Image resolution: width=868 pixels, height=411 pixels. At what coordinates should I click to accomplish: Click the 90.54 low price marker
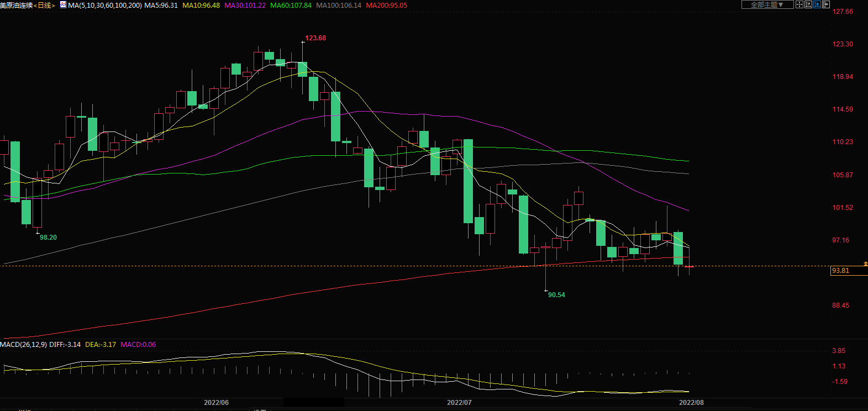pyautogui.click(x=556, y=295)
